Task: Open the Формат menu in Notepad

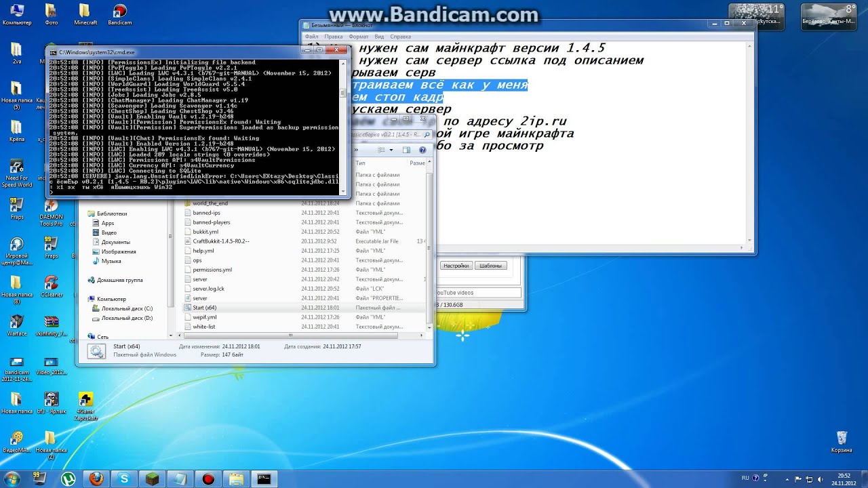Action: 359,37
